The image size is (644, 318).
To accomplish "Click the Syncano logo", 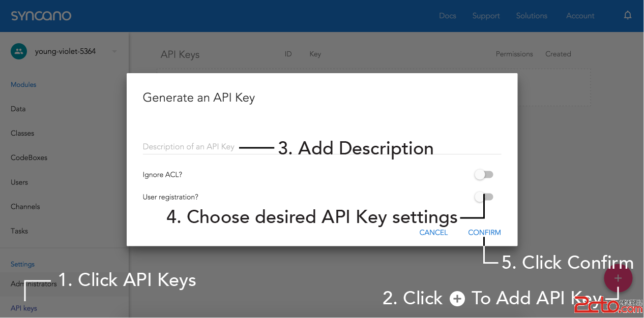I will (x=41, y=16).
